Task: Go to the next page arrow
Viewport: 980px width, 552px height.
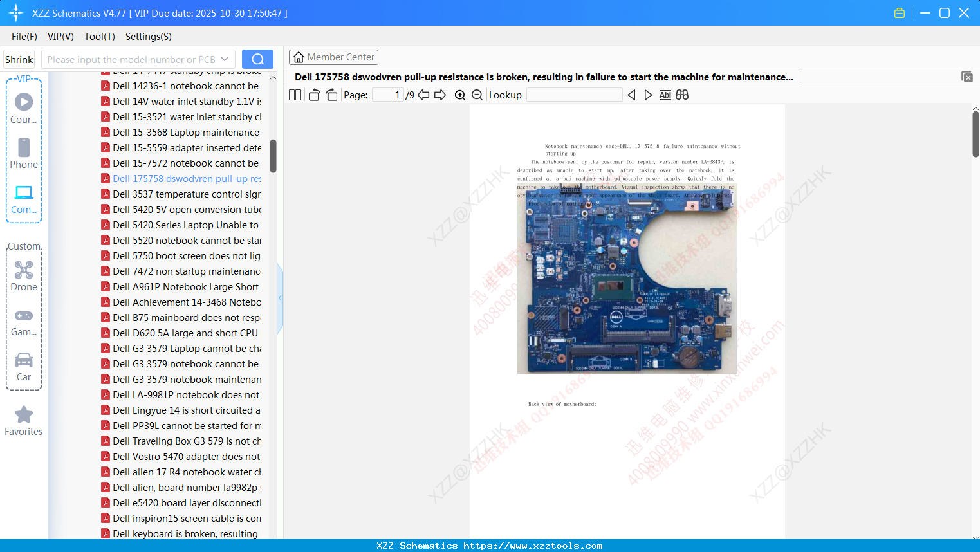Action: click(x=440, y=95)
